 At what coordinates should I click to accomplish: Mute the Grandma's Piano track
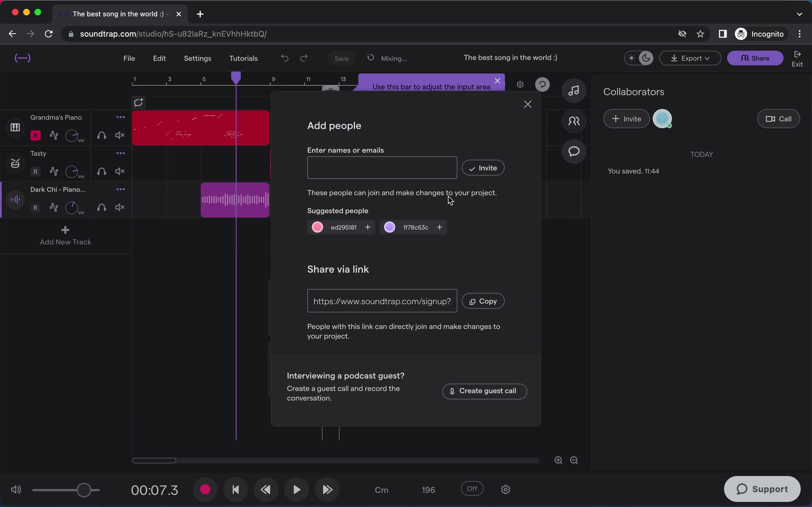120,135
